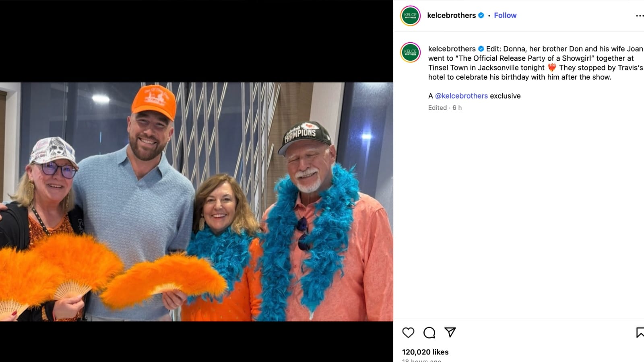Share the post via paper plane icon

(x=450, y=332)
